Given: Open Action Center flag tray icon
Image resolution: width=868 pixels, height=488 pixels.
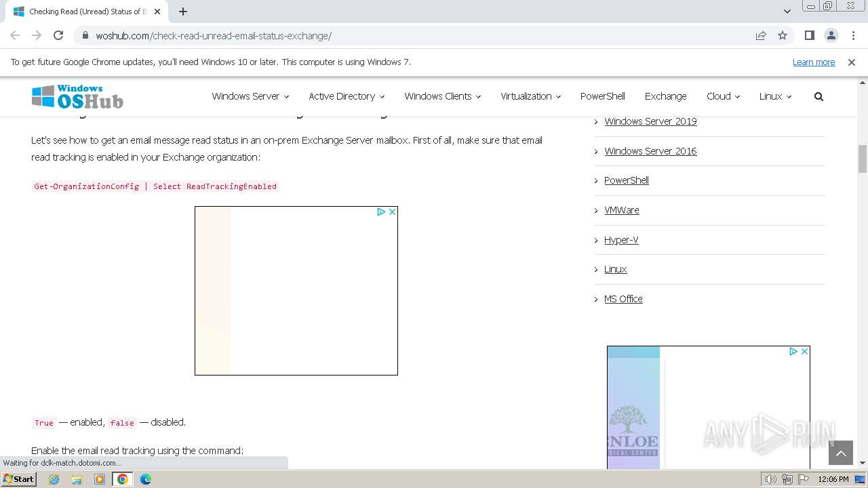Looking at the screenshot, I should (x=804, y=479).
